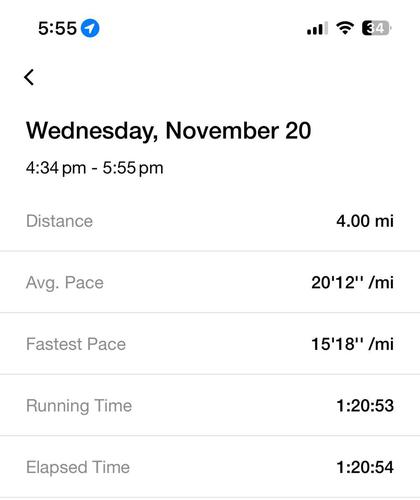This screenshot has height=500, width=420.
Task: Tap the Wi-Fi status icon
Action: tap(345, 28)
